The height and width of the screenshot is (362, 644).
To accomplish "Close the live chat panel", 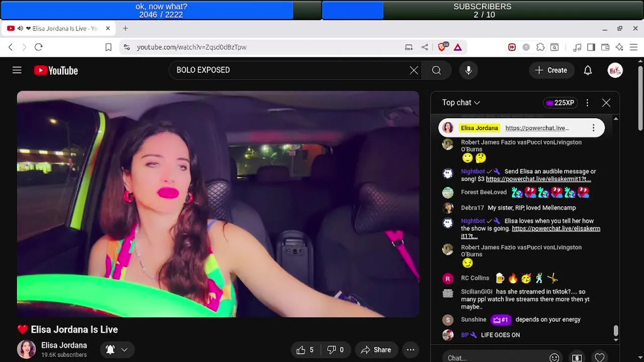I will pos(606,103).
